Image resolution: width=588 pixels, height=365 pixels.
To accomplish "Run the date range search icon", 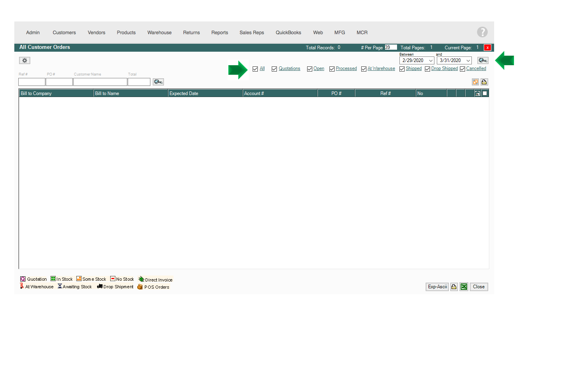I will pos(483,60).
